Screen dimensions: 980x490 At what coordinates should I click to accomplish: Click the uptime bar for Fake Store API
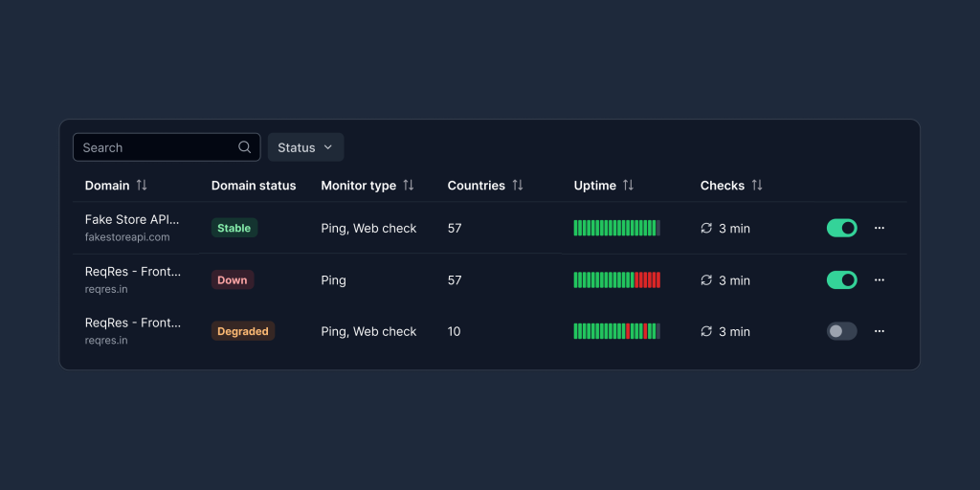[616, 228]
